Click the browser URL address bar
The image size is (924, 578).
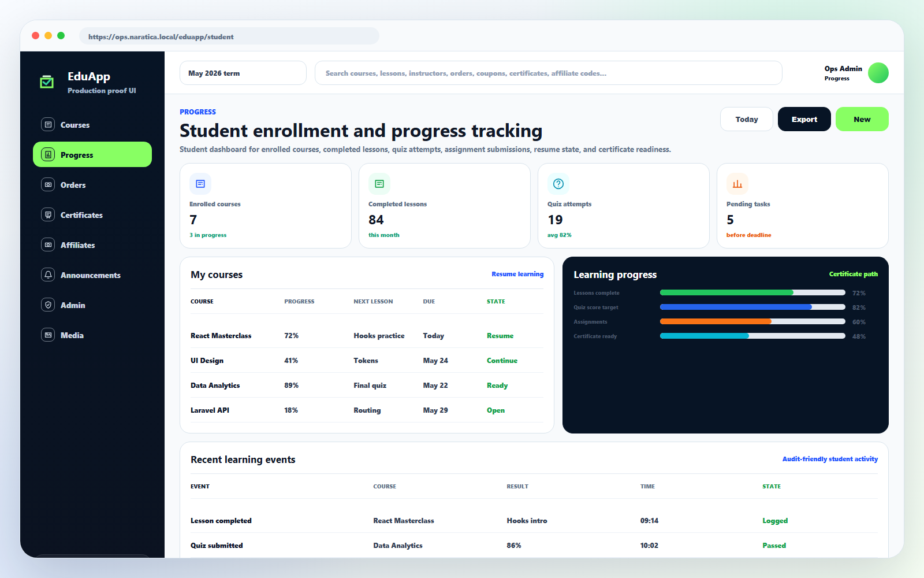tap(229, 36)
